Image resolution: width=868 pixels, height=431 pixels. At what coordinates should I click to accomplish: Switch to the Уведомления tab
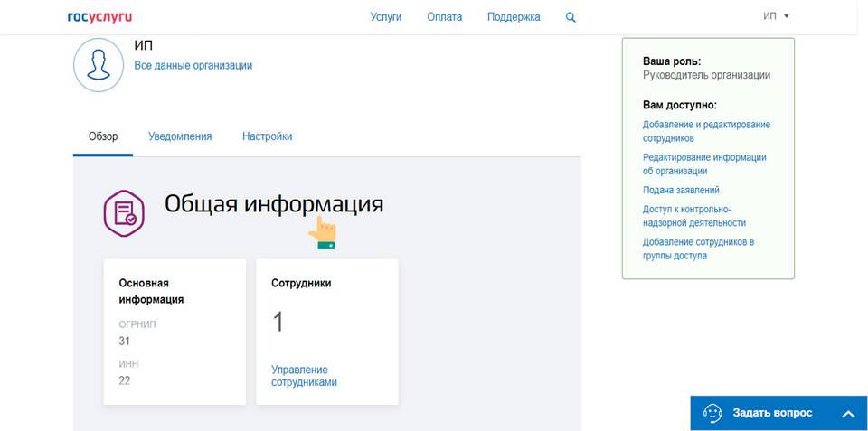click(180, 136)
